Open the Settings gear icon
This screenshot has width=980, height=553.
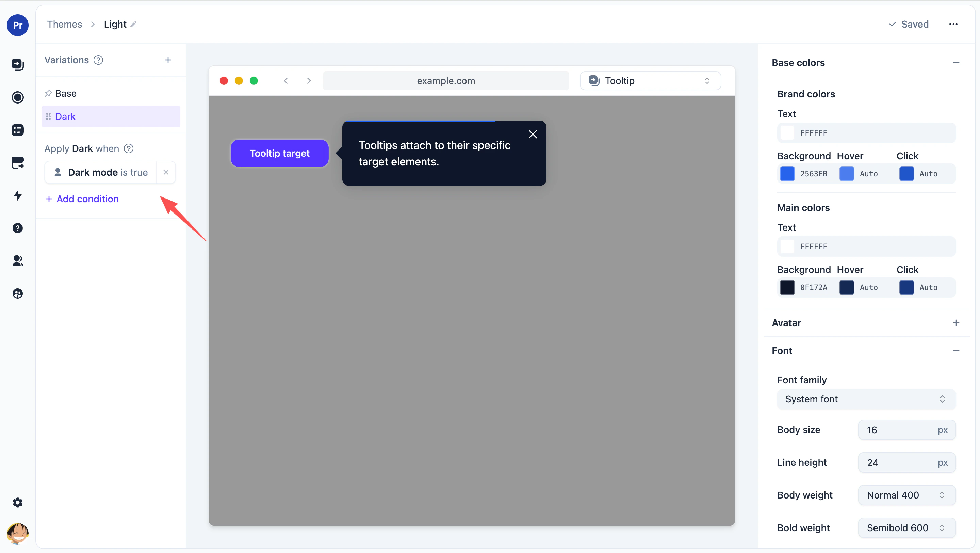17,502
